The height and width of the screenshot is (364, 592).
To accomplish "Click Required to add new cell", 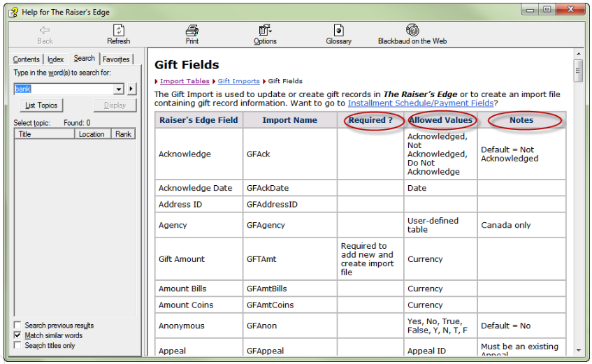I will 370,259.
